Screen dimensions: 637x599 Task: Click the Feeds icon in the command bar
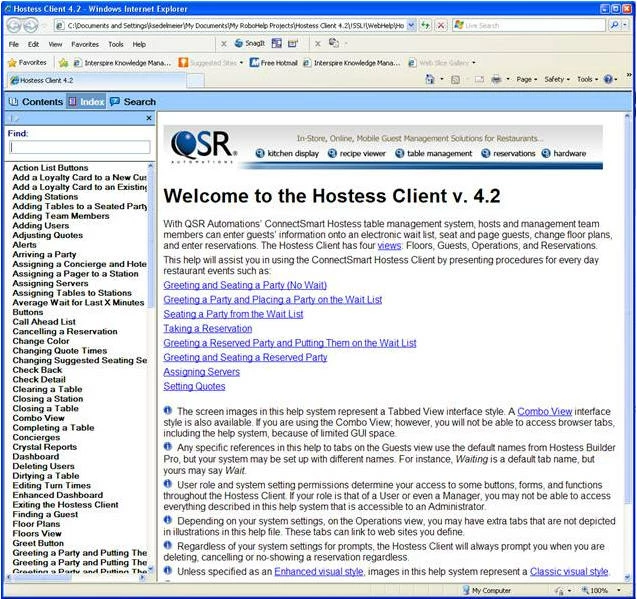[x=455, y=80]
